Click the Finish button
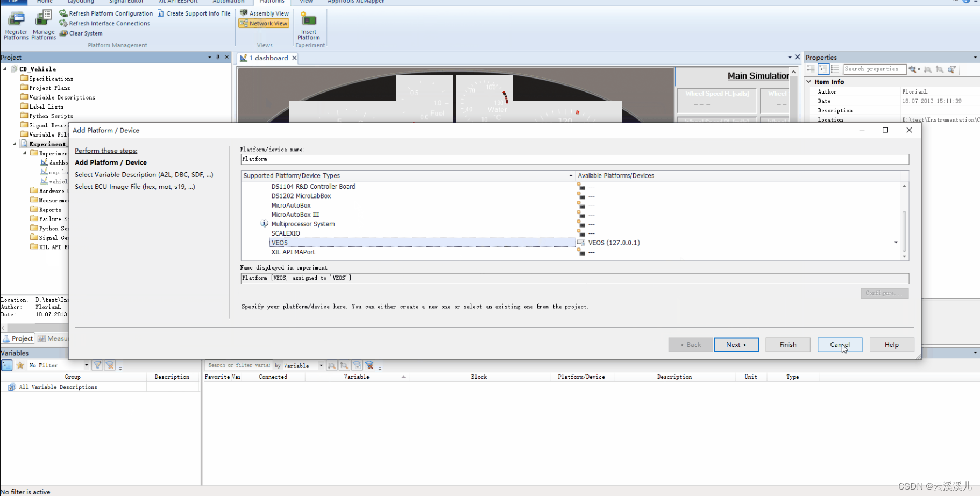The width and height of the screenshot is (980, 496). coord(788,345)
